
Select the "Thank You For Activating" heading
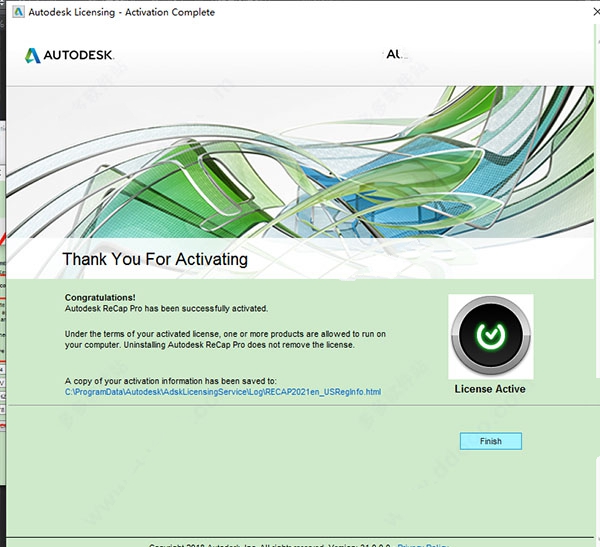click(x=155, y=259)
